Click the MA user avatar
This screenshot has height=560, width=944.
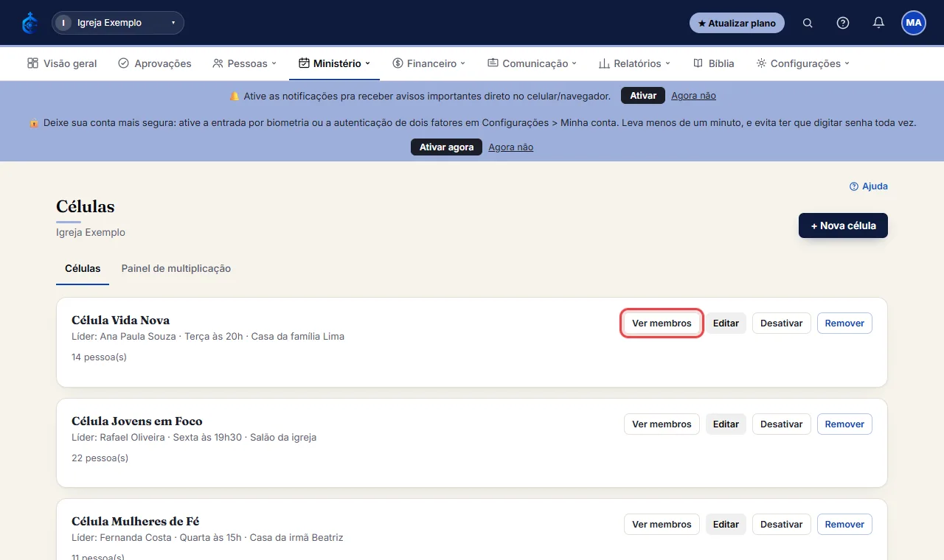914,23
